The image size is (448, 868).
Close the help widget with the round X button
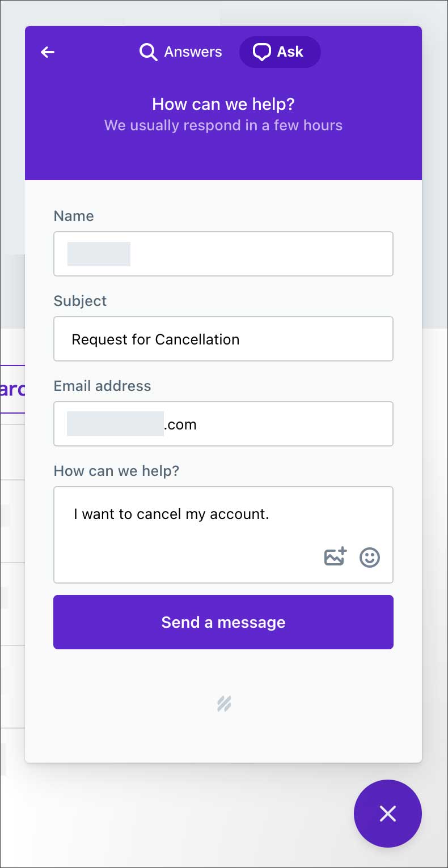[x=388, y=814]
